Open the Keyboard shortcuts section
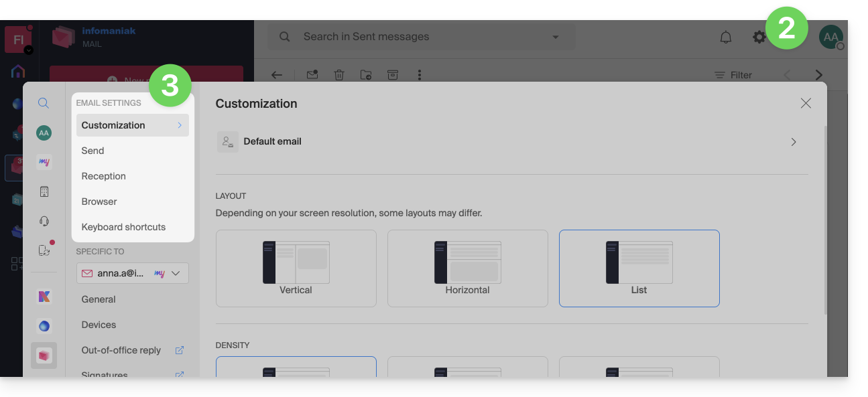Screen dimensions: 868x397 [123, 227]
